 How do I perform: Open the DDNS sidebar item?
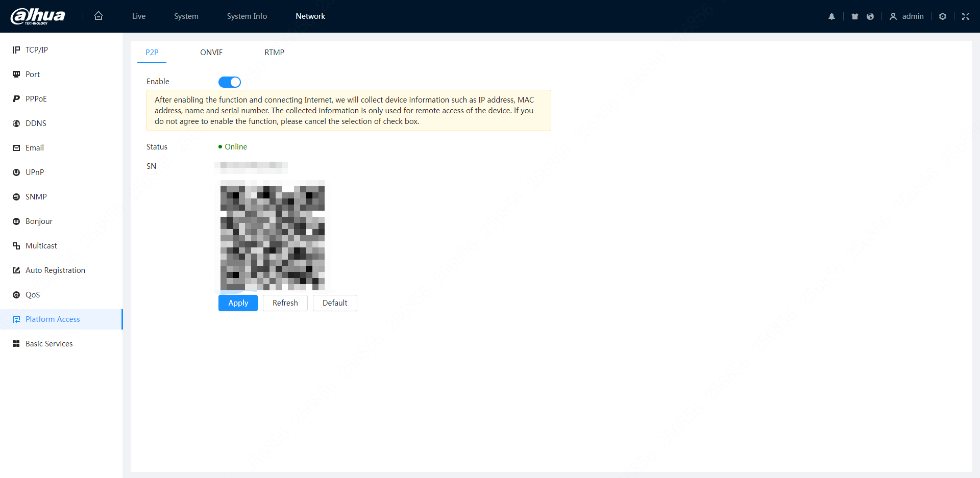tap(36, 123)
